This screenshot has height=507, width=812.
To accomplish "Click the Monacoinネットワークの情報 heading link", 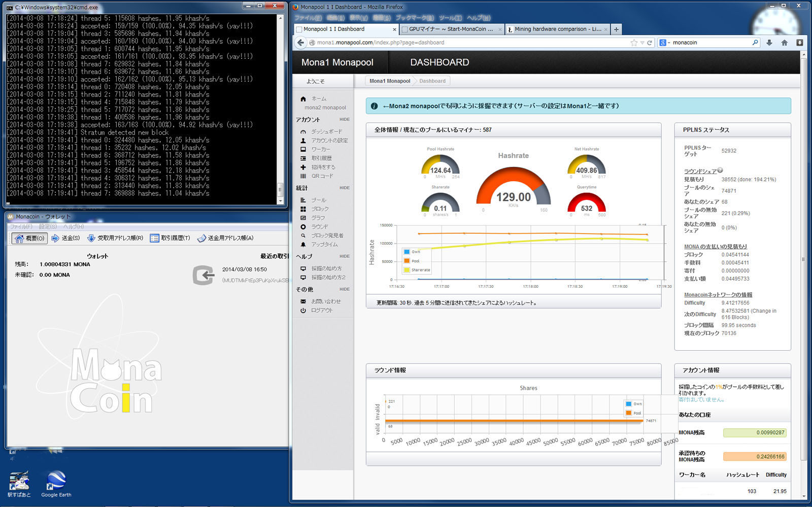I will coord(718,295).
